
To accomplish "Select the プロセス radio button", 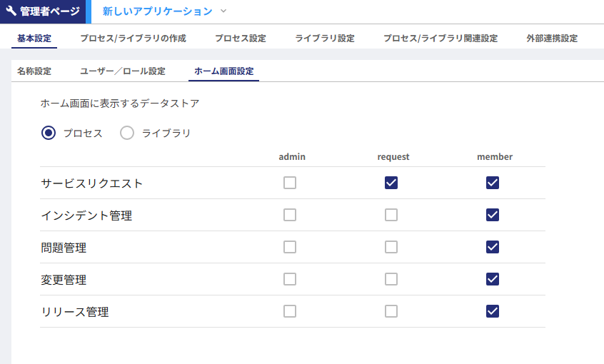I will pos(49,133).
